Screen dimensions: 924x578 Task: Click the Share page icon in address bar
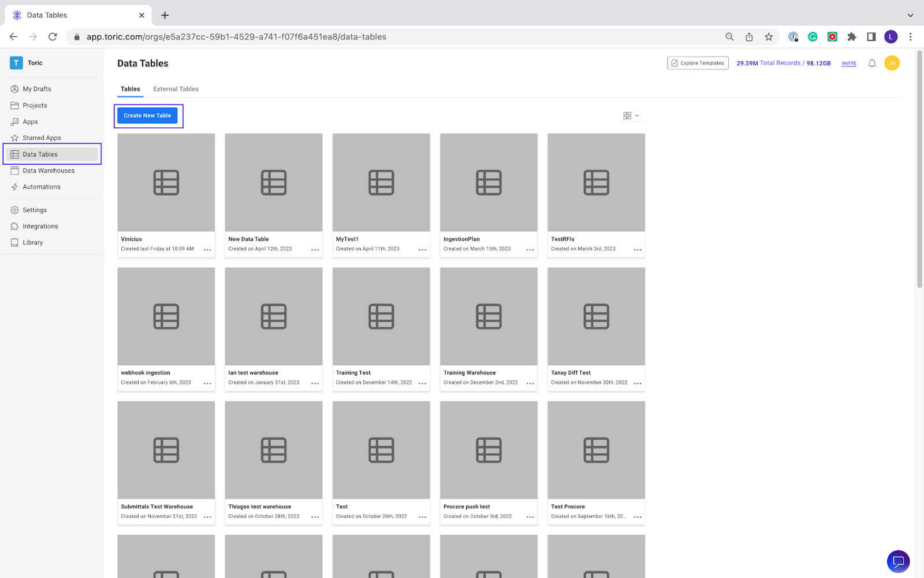(x=749, y=36)
